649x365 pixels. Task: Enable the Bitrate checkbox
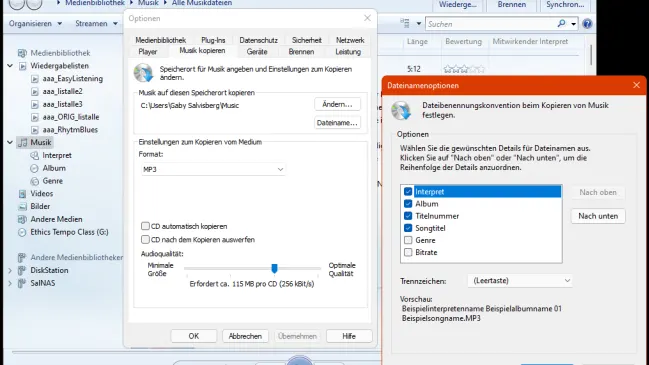tap(408, 252)
